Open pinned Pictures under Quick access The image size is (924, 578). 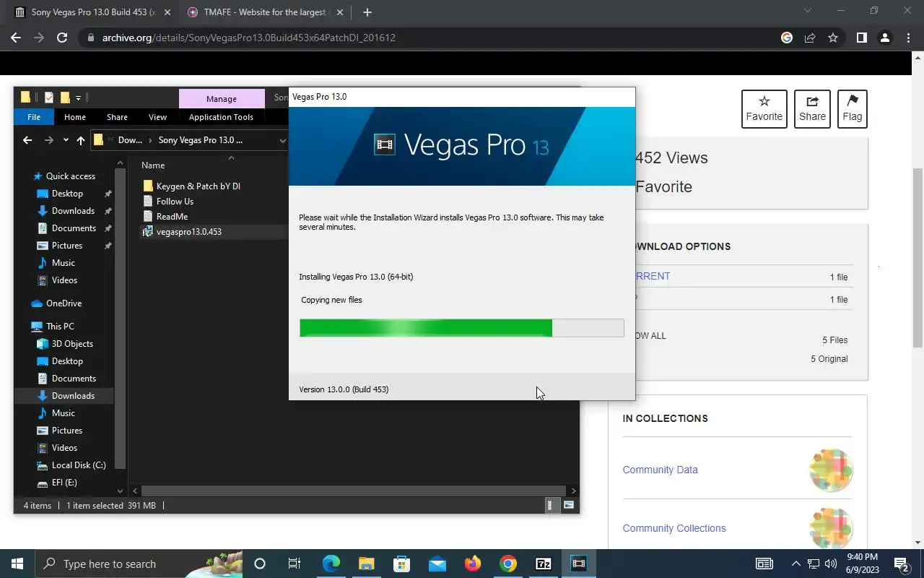67,246
